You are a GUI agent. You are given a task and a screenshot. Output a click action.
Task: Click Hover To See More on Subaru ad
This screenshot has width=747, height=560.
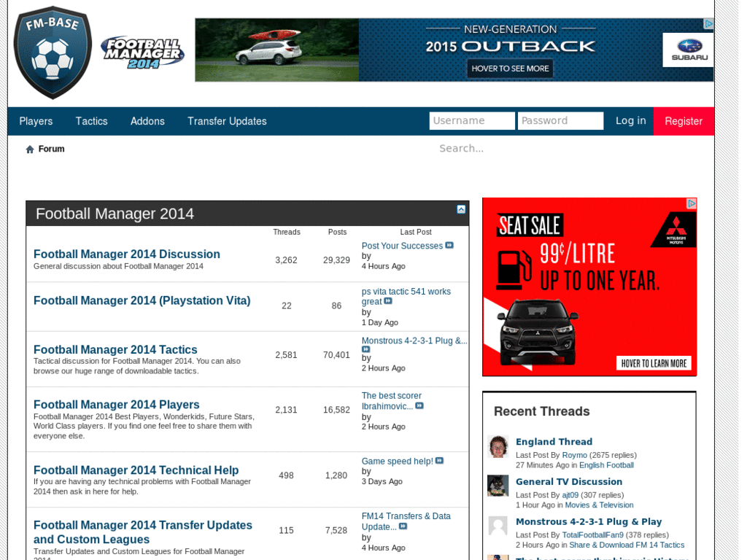pyautogui.click(x=510, y=69)
